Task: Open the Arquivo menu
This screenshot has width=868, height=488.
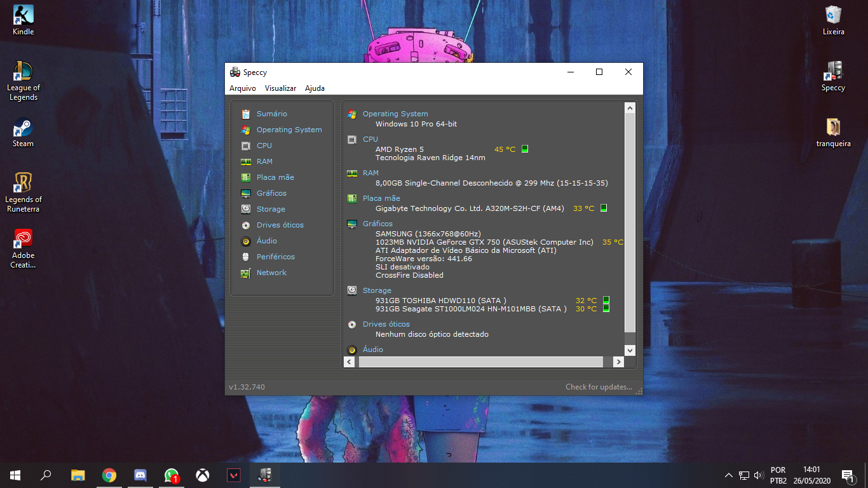Action: click(x=243, y=88)
